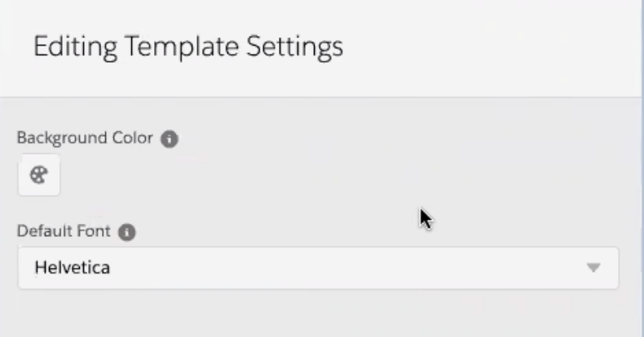Select the Helvetica text in font field
The width and height of the screenshot is (644, 337).
coord(73,268)
